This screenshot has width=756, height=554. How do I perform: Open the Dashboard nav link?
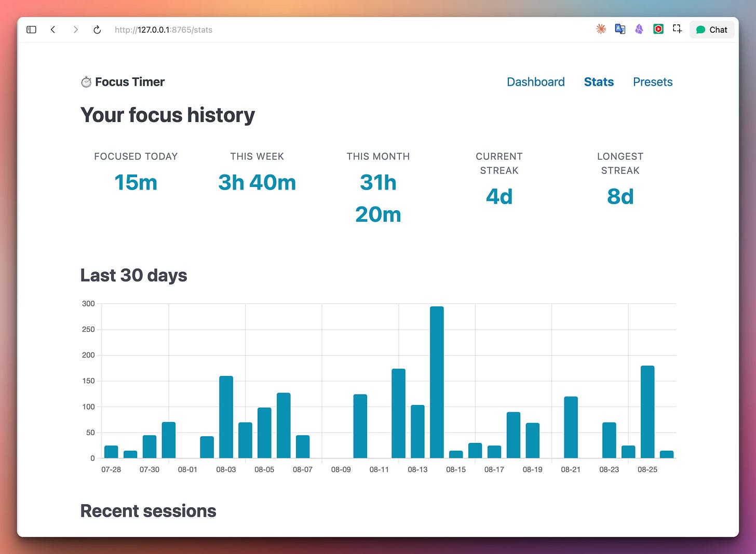535,82
